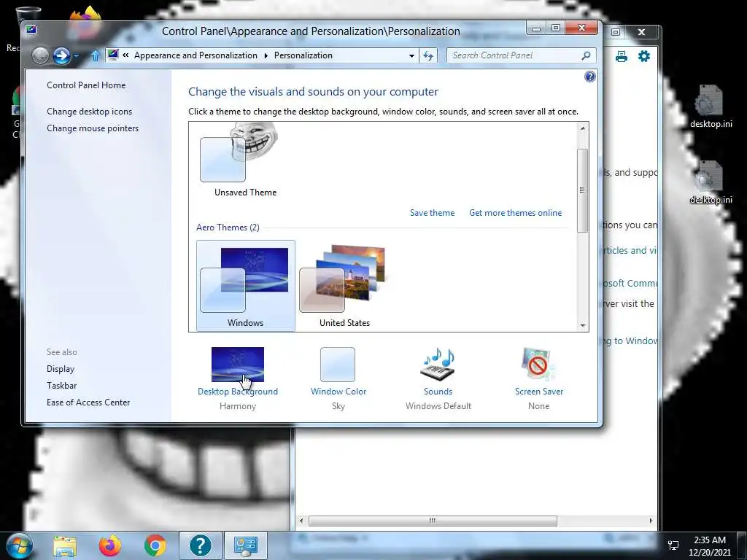Click the Forward navigation arrow button

(x=61, y=55)
